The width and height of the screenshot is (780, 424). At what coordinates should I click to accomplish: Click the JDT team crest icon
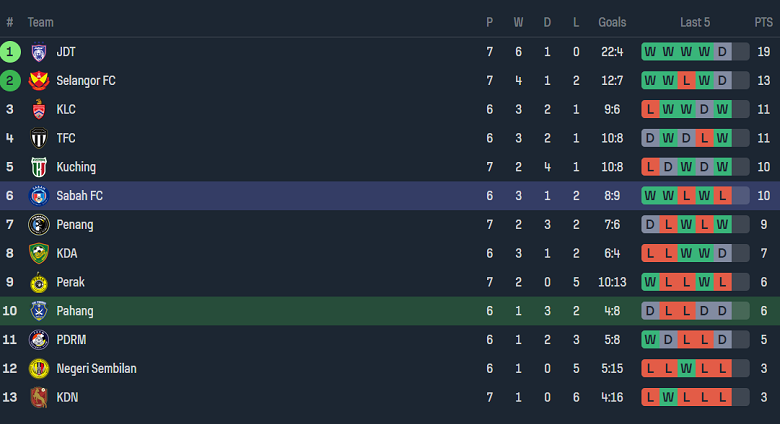[x=39, y=52]
